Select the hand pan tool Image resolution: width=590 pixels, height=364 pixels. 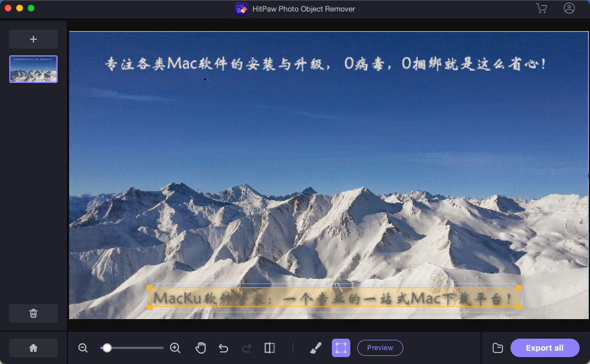pos(201,348)
